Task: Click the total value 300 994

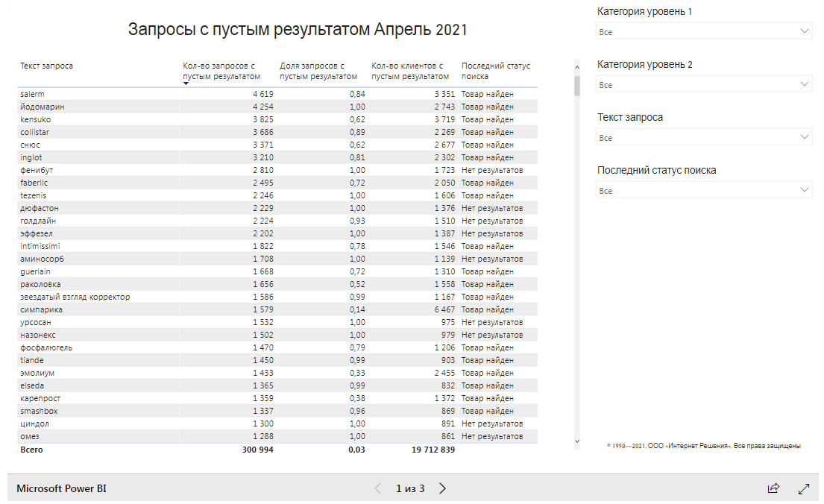Action: 257,450
